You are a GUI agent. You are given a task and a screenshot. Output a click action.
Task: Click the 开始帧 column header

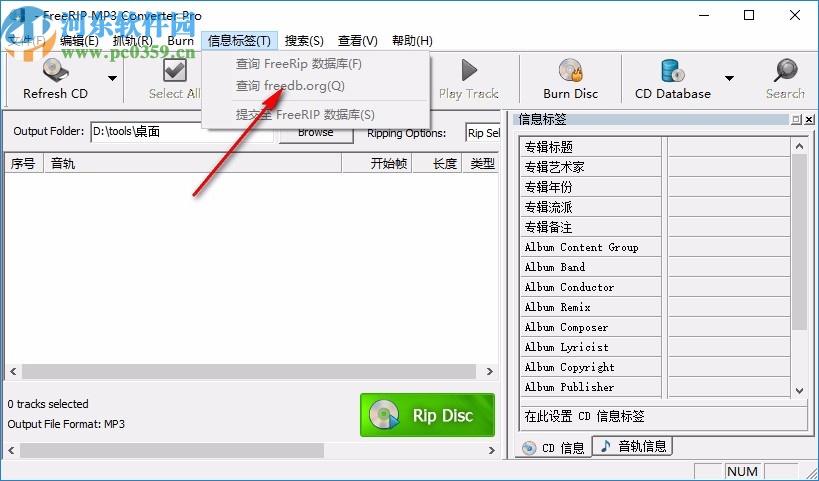pyautogui.click(x=377, y=163)
